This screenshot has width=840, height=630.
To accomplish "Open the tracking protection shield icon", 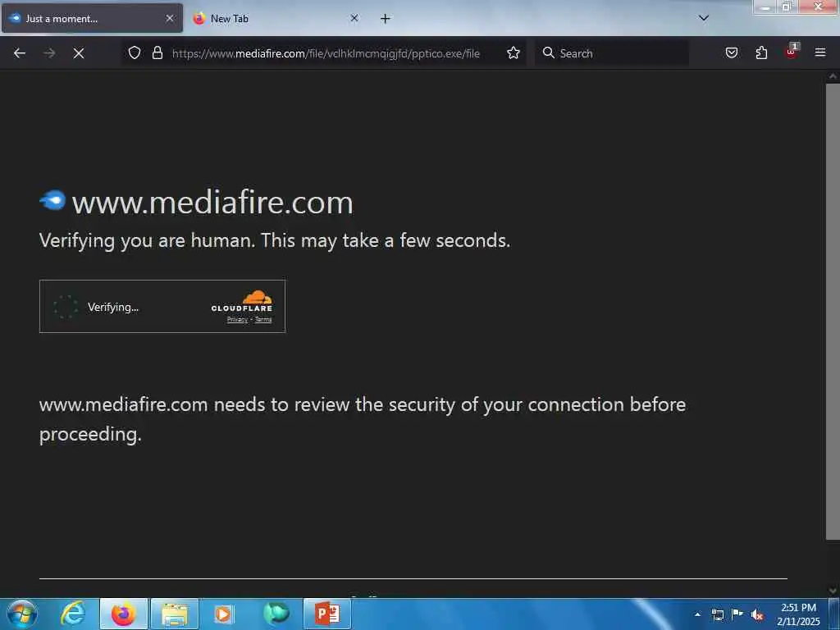I will click(135, 52).
